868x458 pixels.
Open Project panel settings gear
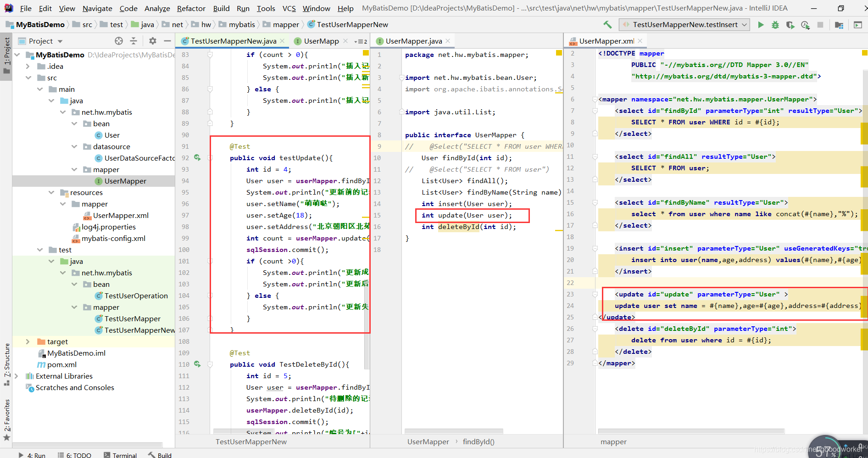pyautogui.click(x=153, y=41)
